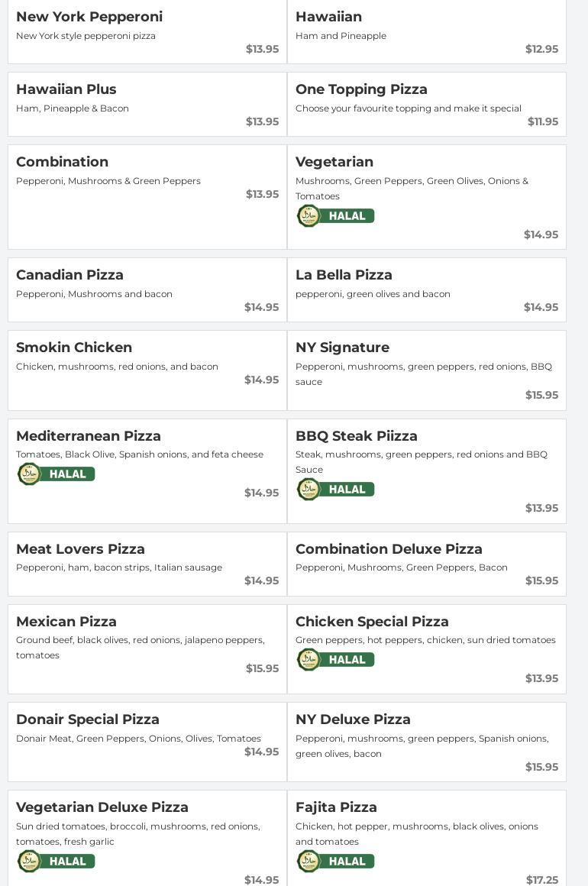
Task: Open Donair Special Pizza item
Action: [88, 719]
